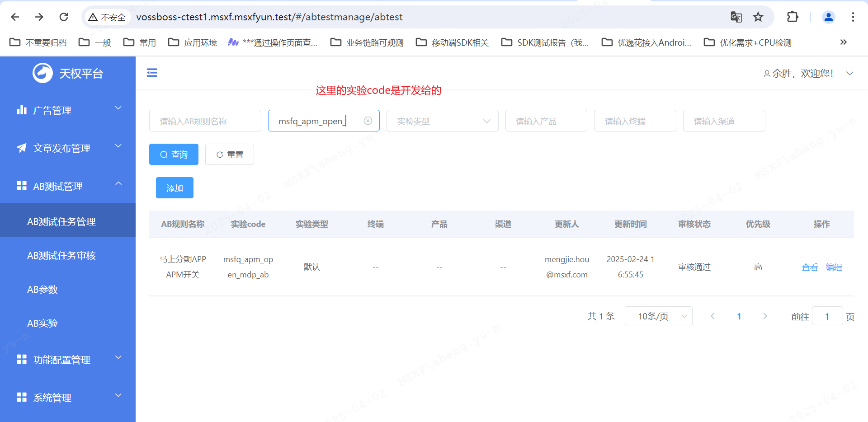Viewport: 868px width, 422px height.
Task: Focus the 请输入产品 input
Action: click(x=546, y=121)
